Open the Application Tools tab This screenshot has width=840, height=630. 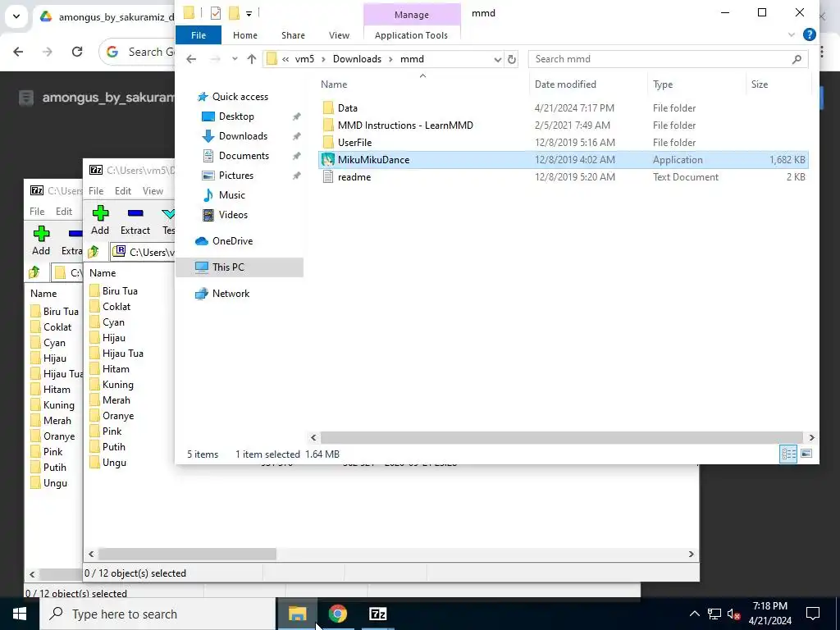click(x=411, y=35)
